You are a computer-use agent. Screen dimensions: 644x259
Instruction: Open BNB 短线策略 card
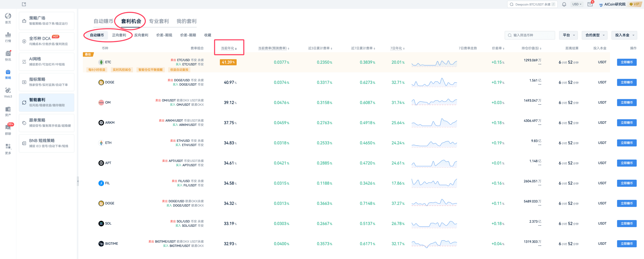pyautogui.click(x=47, y=143)
